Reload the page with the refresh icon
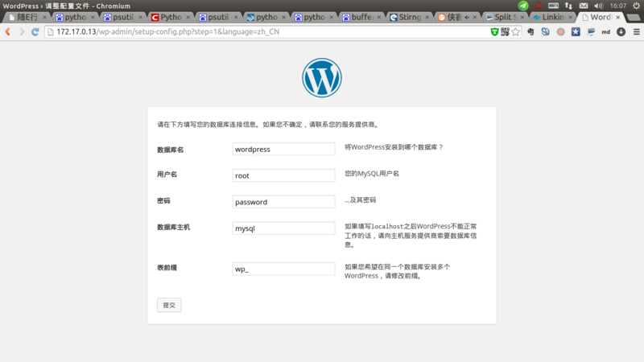 coord(35,31)
